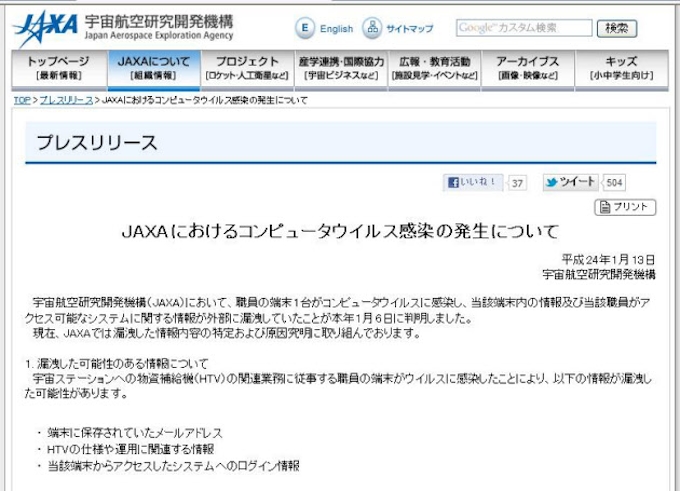Click the Facebook like count 37

click(x=517, y=183)
